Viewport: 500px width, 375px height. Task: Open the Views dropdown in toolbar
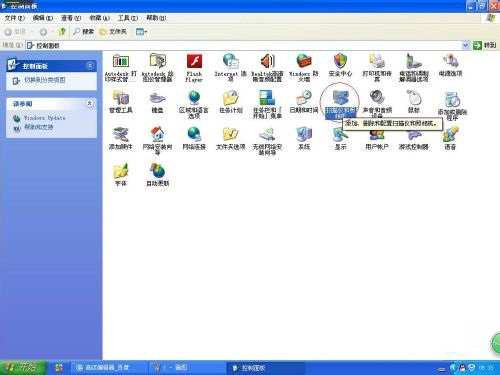pos(142,32)
